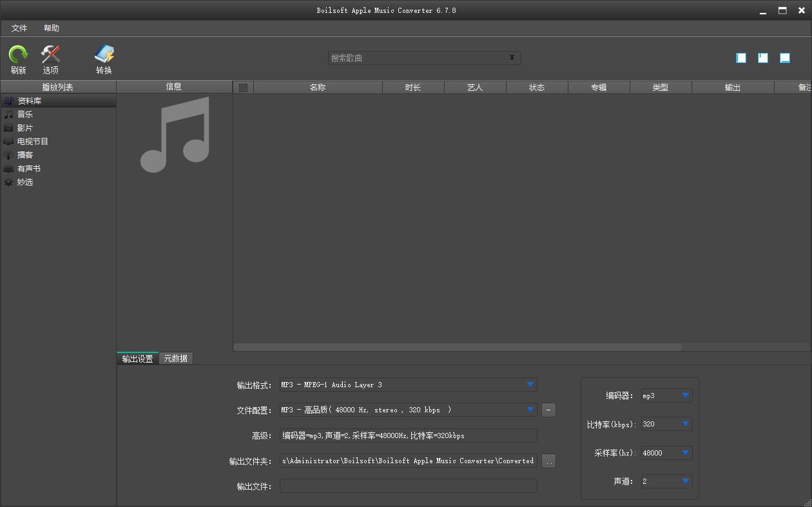Click the minus button beside 文件配置
Screen dimensions: 812x507
coord(548,410)
